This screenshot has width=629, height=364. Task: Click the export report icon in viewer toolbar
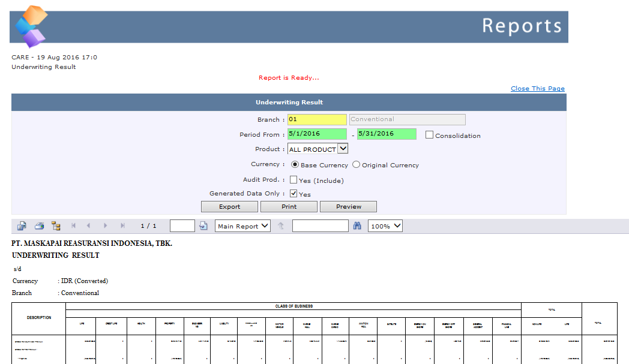click(x=22, y=226)
